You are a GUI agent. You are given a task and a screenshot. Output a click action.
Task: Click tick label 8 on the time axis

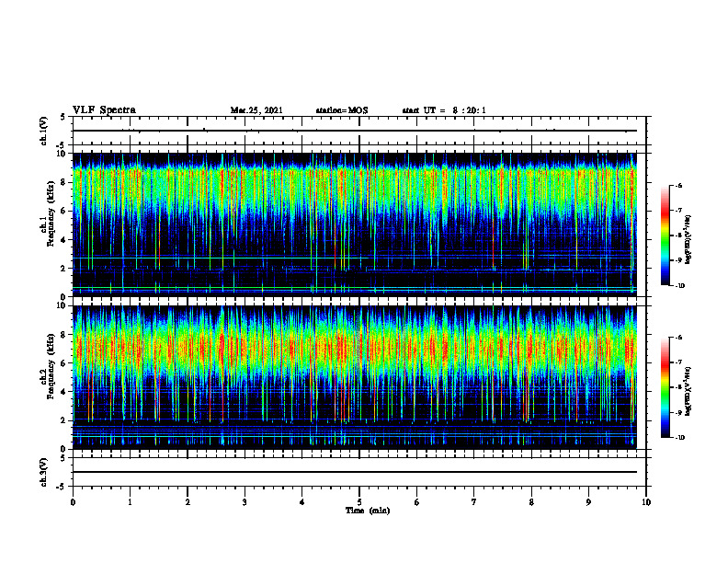point(531,502)
